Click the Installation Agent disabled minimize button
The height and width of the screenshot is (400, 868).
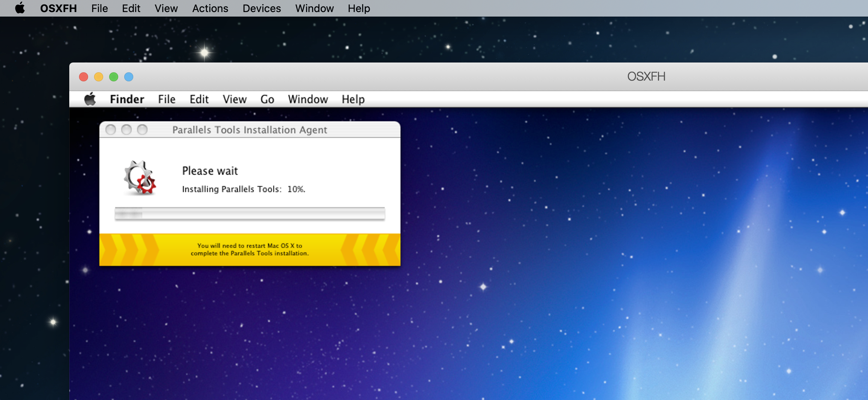[x=126, y=130]
